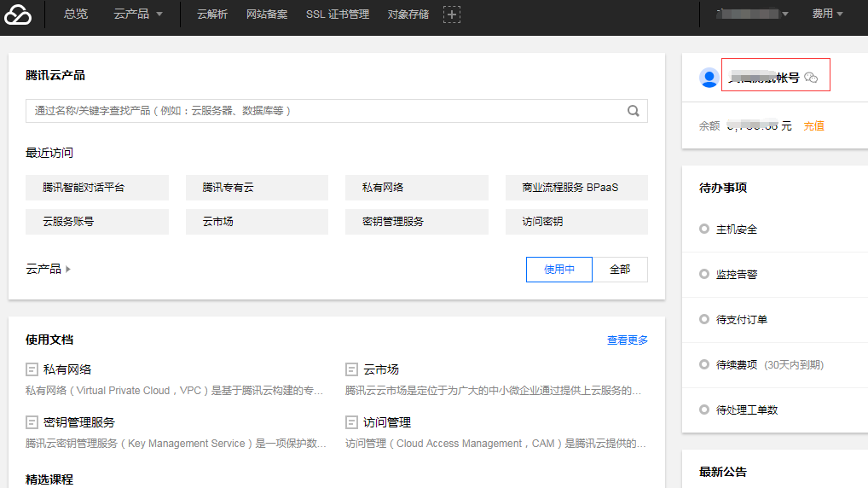Open 访问密钥 recent item
This screenshot has width=868, height=488.
[x=576, y=222]
